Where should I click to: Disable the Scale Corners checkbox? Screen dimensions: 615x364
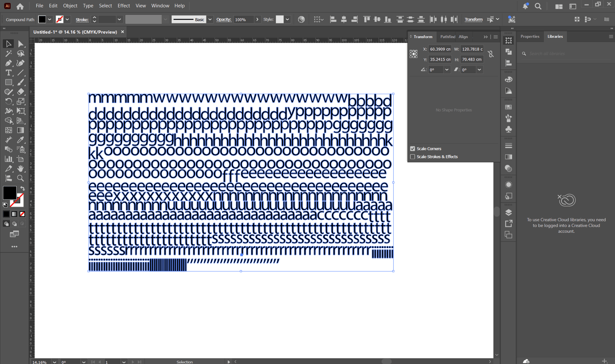coord(412,149)
